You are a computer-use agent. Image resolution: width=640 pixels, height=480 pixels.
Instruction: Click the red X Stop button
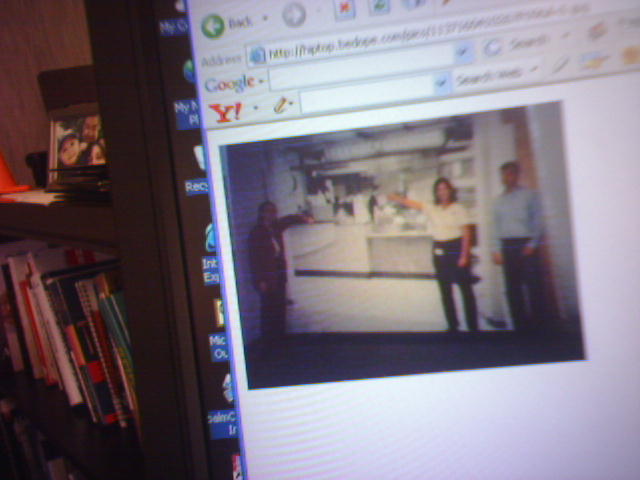(344, 9)
